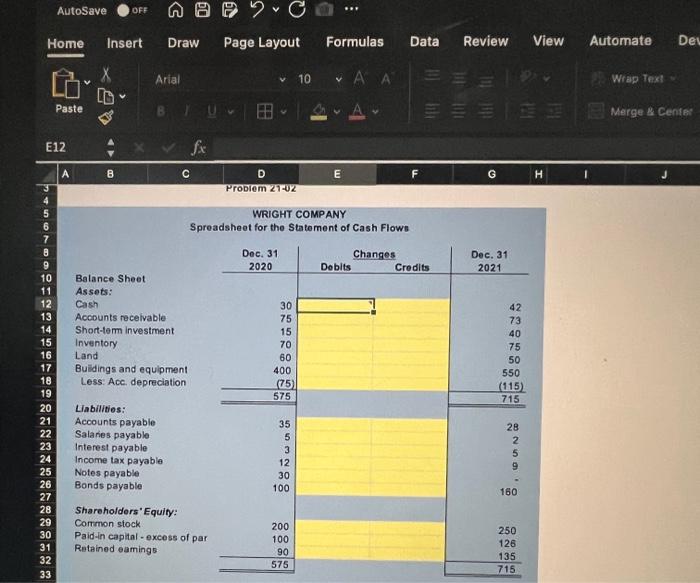Open the more options ellipsis in title bar

[351, 8]
